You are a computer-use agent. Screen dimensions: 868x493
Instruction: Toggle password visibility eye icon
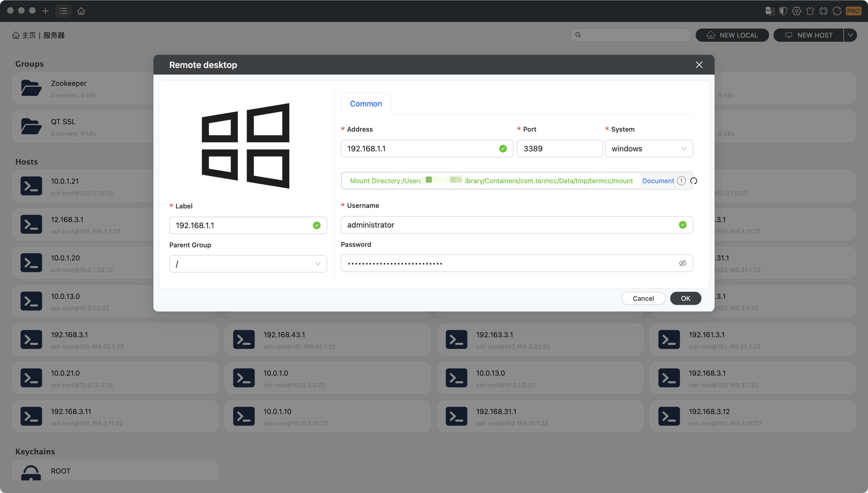[x=683, y=263]
